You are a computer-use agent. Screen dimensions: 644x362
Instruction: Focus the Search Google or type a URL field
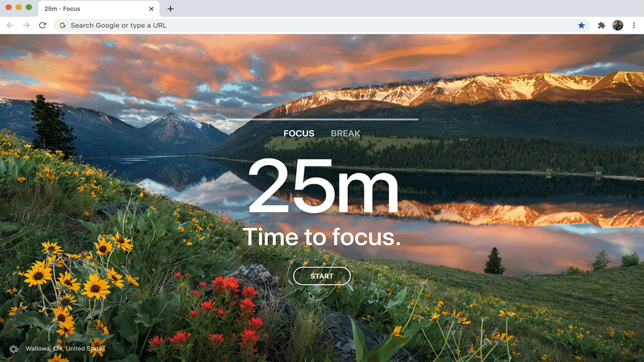pyautogui.click(x=322, y=25)
